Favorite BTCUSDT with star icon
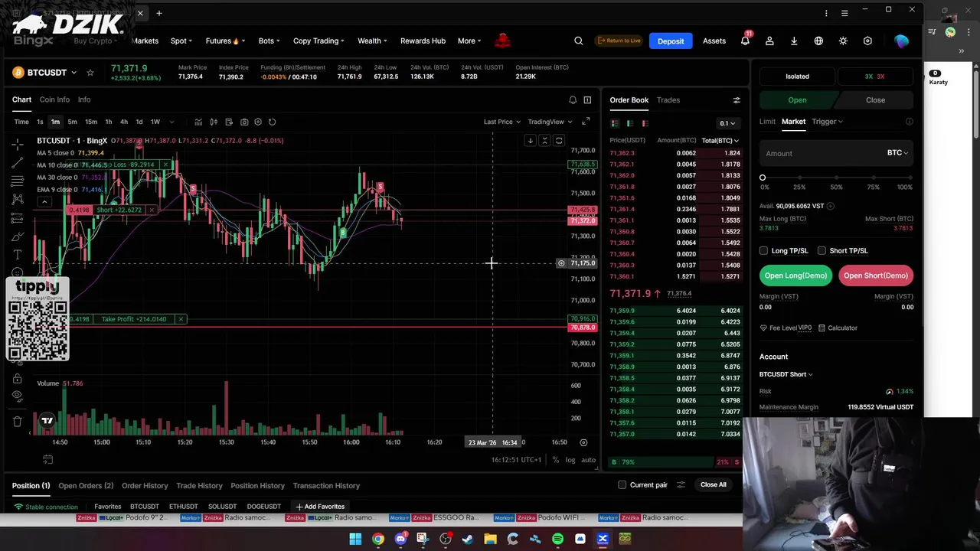Viewport: 980px width, 551px height. pos(90,73)
